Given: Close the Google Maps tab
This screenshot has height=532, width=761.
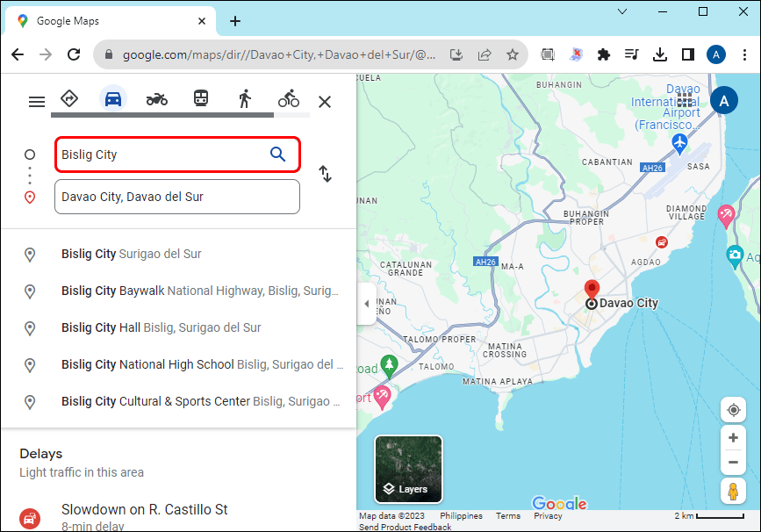Looking at the screenshot, I should click(x=202, y=21).
